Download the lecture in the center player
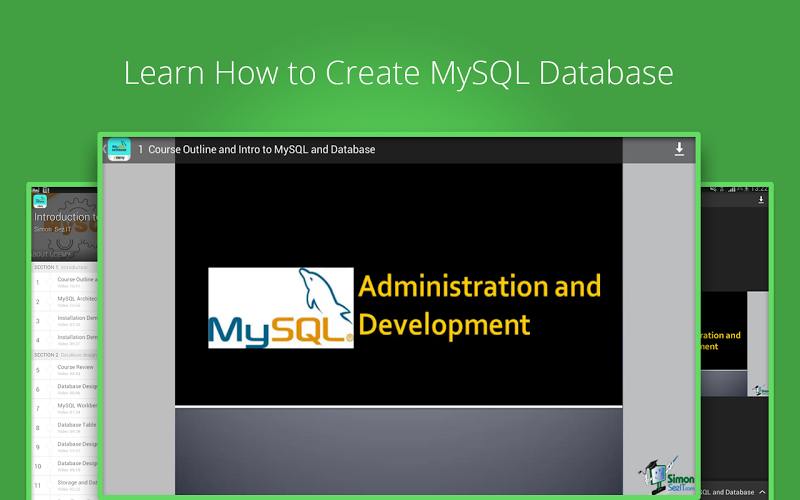The height and width of the screenshot is (500, 800). [x=679, y=149]
